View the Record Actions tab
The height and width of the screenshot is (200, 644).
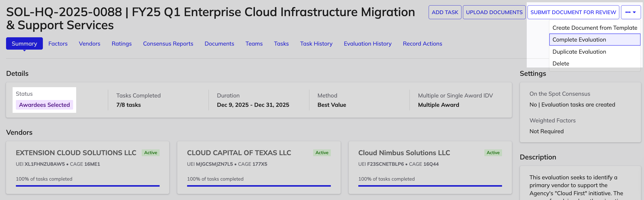(x=422, y=44)
